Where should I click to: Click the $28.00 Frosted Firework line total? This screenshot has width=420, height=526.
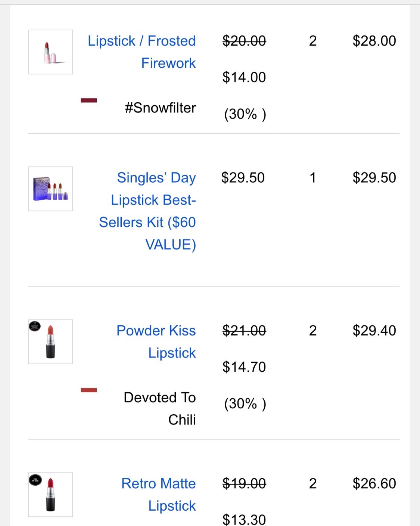click(374, 41)
